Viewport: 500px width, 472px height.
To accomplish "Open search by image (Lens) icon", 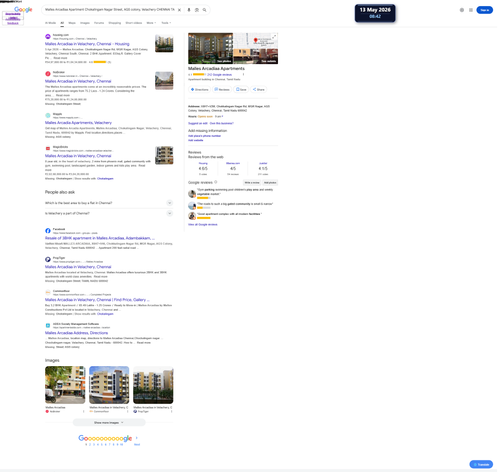I will [x=197, y=10].
